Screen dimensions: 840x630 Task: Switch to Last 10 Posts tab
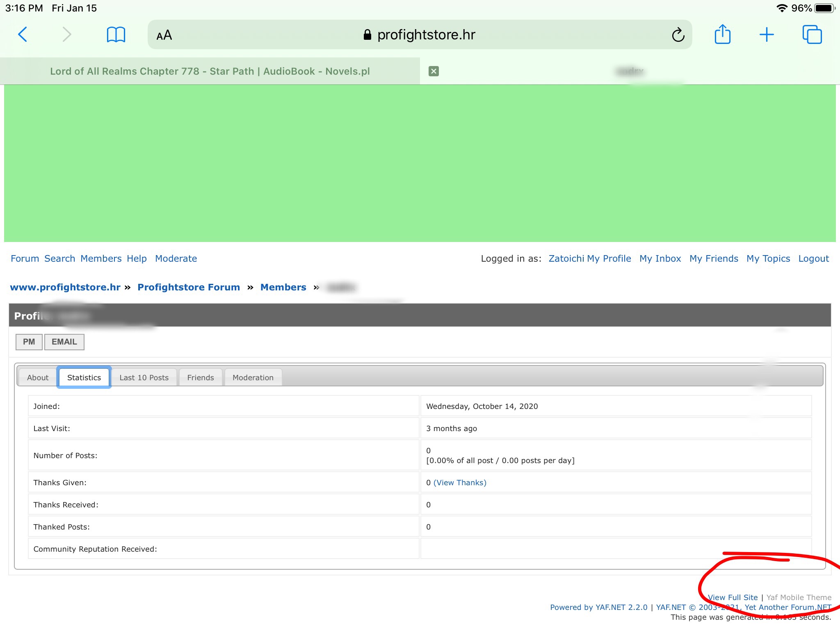pyautogui.click(x=144, y=377)
